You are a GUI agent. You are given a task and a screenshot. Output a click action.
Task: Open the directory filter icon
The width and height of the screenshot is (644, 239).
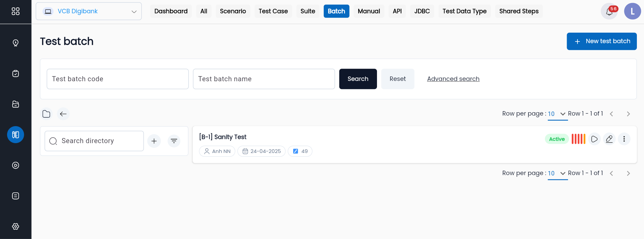tap(174, 141)
